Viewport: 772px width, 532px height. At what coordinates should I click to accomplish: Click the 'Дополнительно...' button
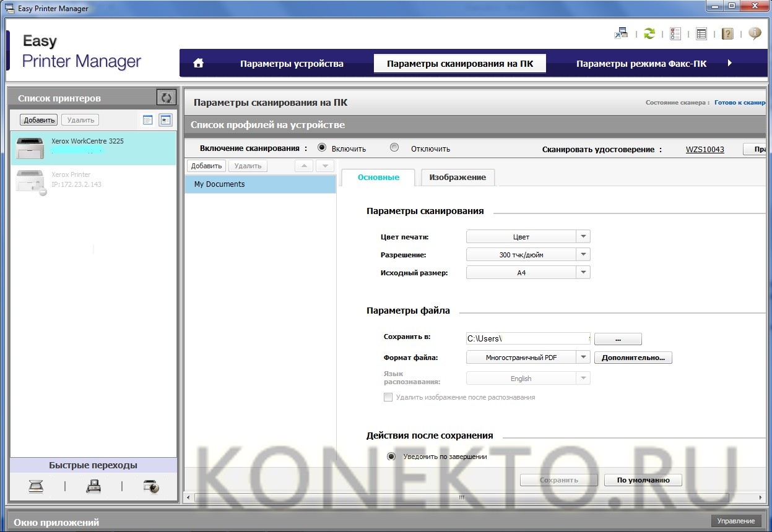(633, 357)
